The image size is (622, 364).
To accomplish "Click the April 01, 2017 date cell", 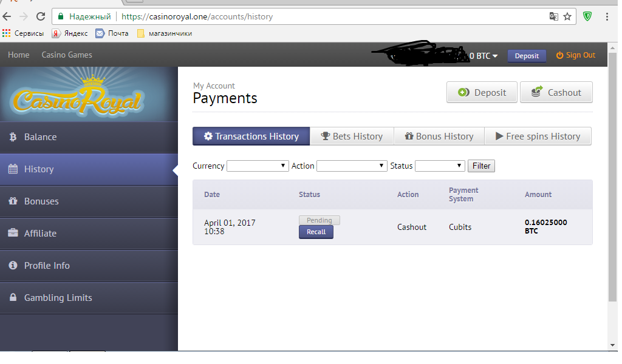I will 230,227.
